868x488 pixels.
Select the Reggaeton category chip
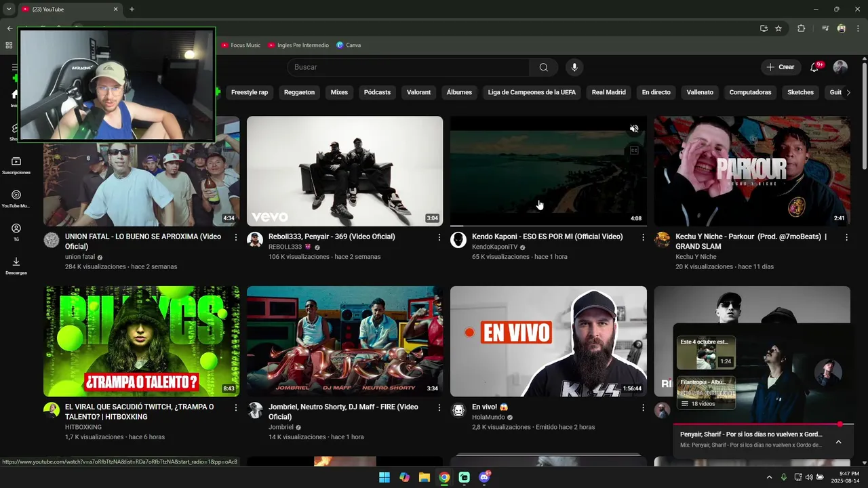click(299, 92)
